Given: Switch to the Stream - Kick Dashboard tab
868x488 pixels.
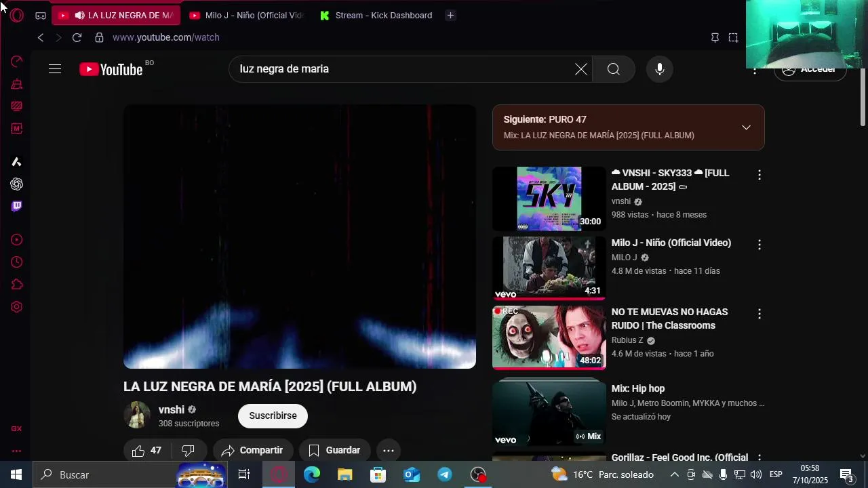Looking at the screenshot, I should pos(376,16).
